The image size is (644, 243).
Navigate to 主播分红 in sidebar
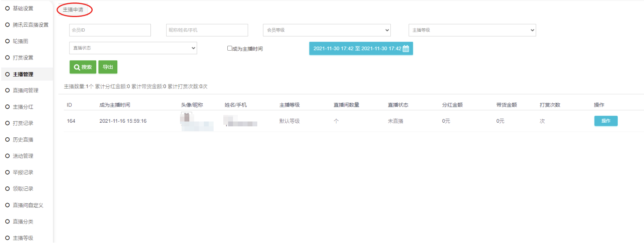23,107
